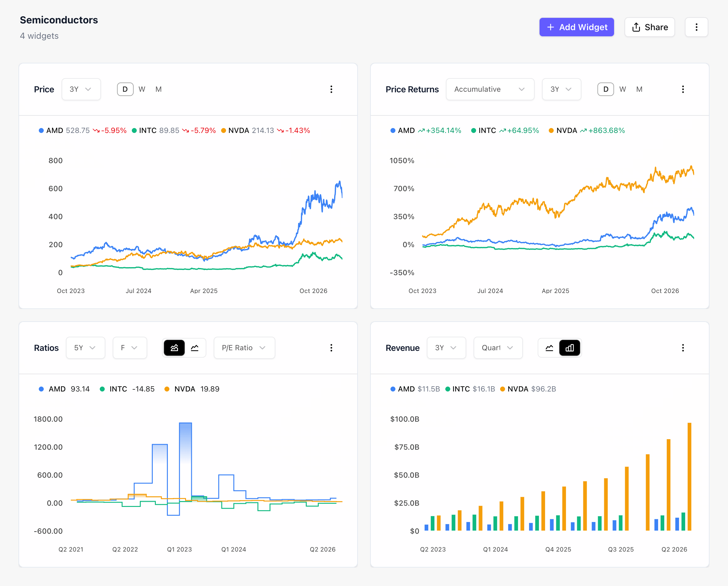Switch Revenue chart to bar view
Screen dimensions: 728x586
click(x=570, y=348)
